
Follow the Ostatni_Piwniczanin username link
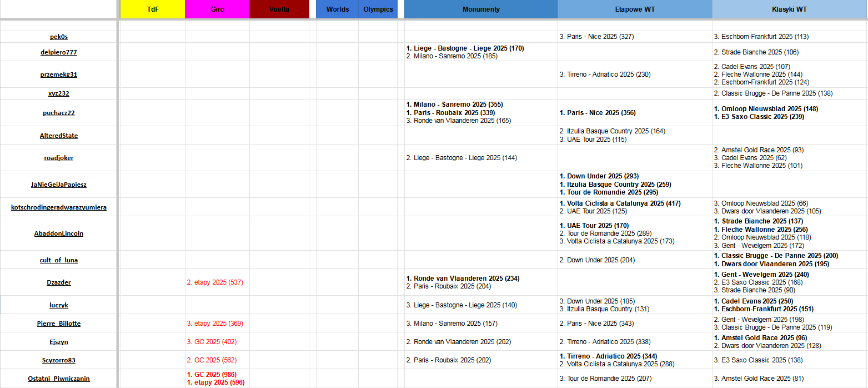[58, 379]
